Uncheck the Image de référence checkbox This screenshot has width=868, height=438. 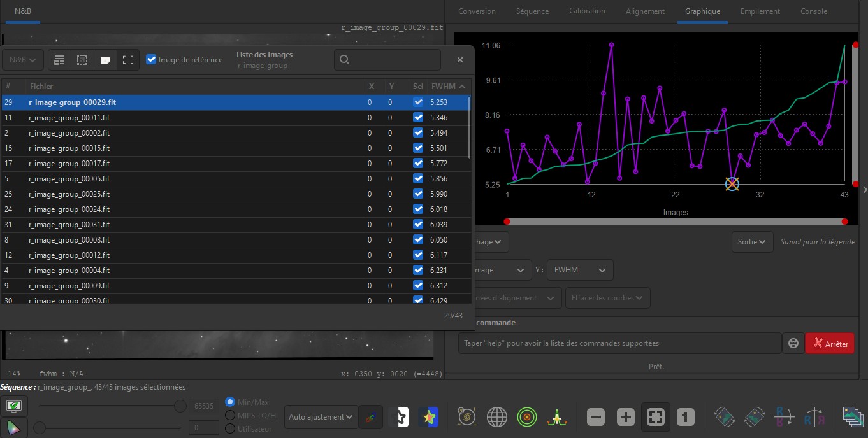click(151, 60)
